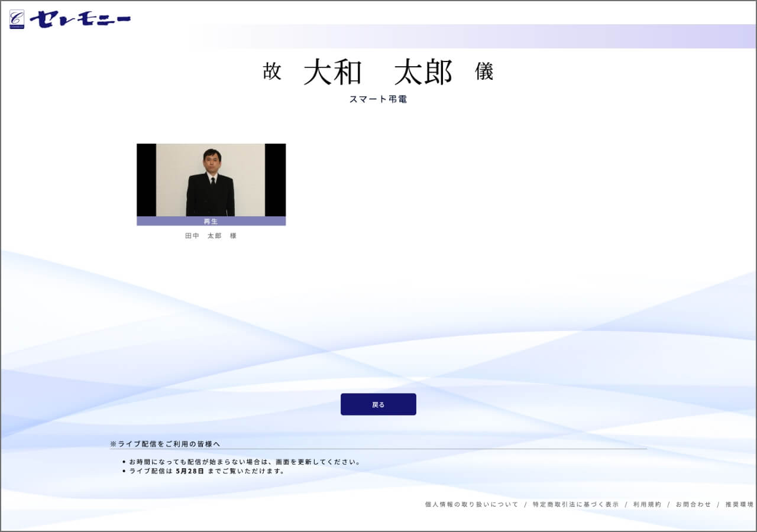Open 特定商取引法に基づく表示 footer link
Image resolution: width=757 pixels, height=532 pixels.
point(575,505)
